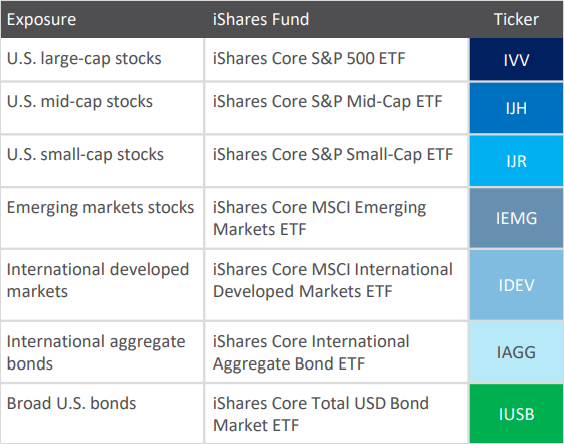Click the Broad U.S. bonds cell

pyautogui.click(x=102, y=414)
